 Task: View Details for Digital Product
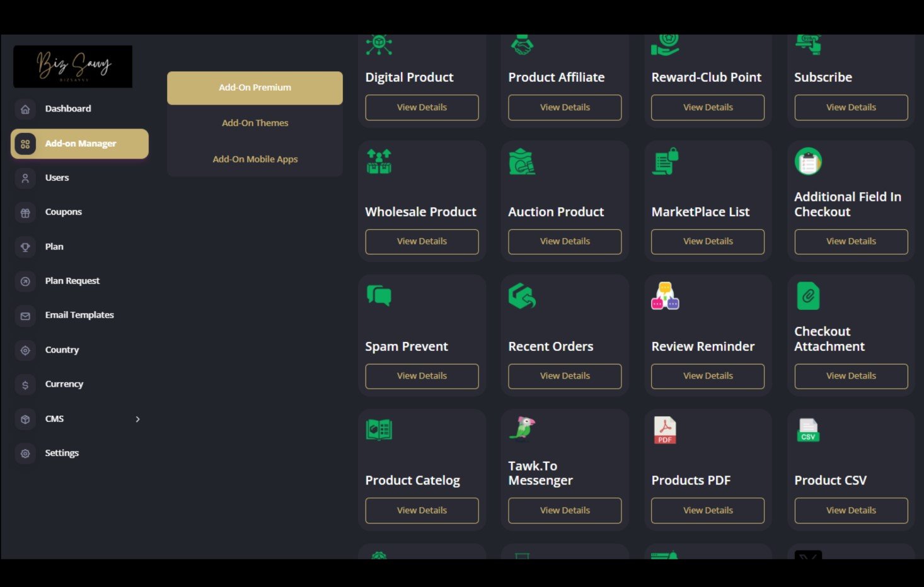tap(422, 108)
